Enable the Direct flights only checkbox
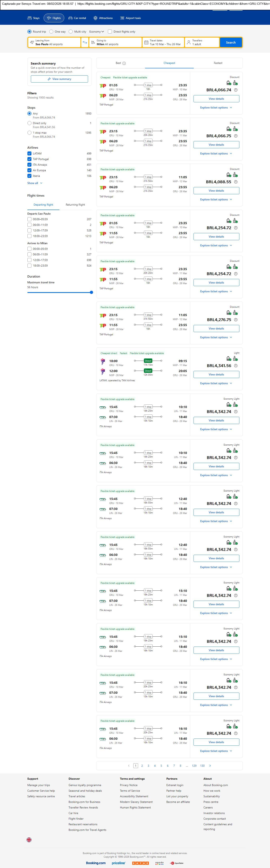Image resolution: width=270 pixels, height=868 pixels. coord(110,32)
